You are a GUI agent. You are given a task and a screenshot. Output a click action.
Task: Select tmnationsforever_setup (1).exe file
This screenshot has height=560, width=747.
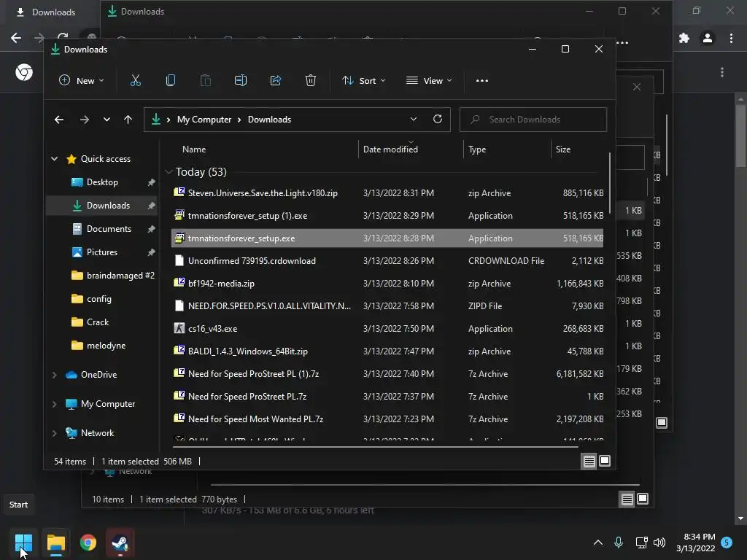pyautogui.click(x=387, y=216)
